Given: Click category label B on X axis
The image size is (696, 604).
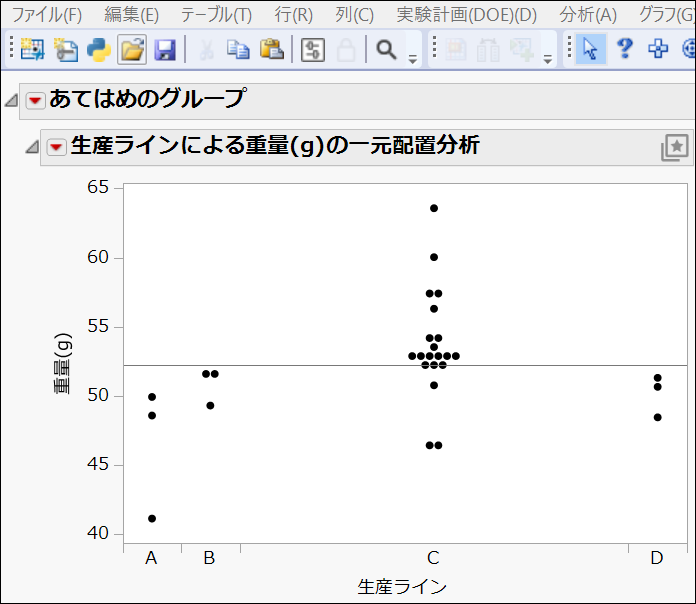Looking at the screenshot, I should pos(209,558).
